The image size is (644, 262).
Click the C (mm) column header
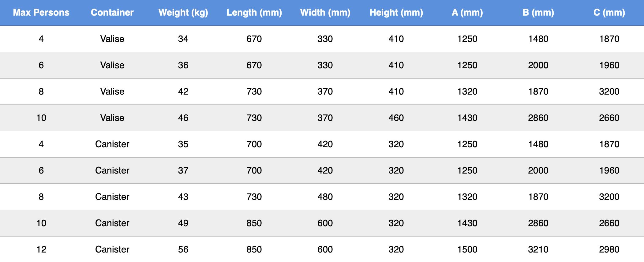pyautogui.click(x=609, y=13)
